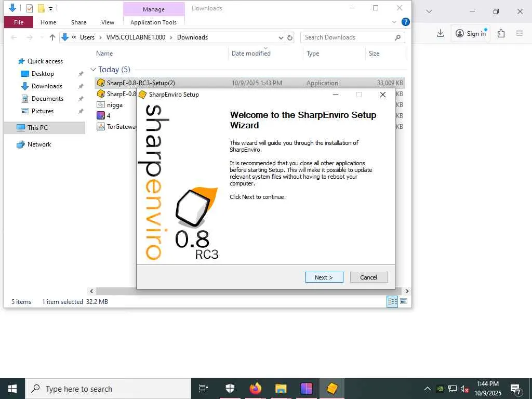Refresh the Downloads folder view

point(290,37)
